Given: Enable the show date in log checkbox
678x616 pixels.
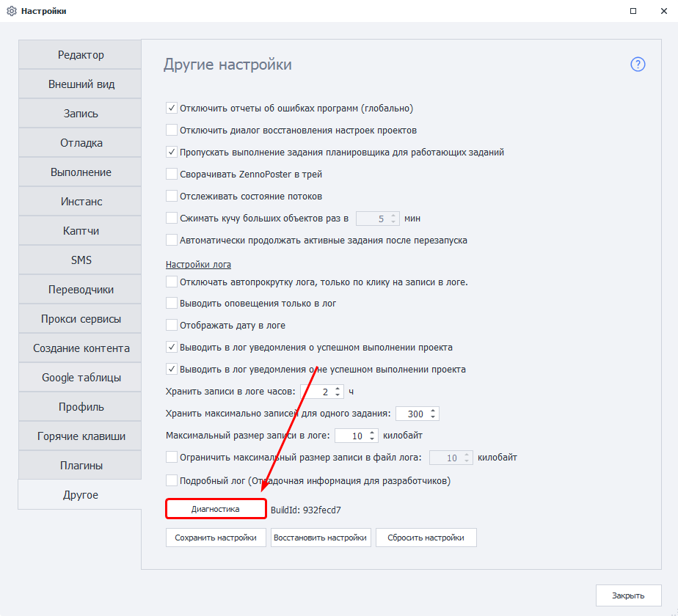Looking at the screenshot, I should (172, 326).
